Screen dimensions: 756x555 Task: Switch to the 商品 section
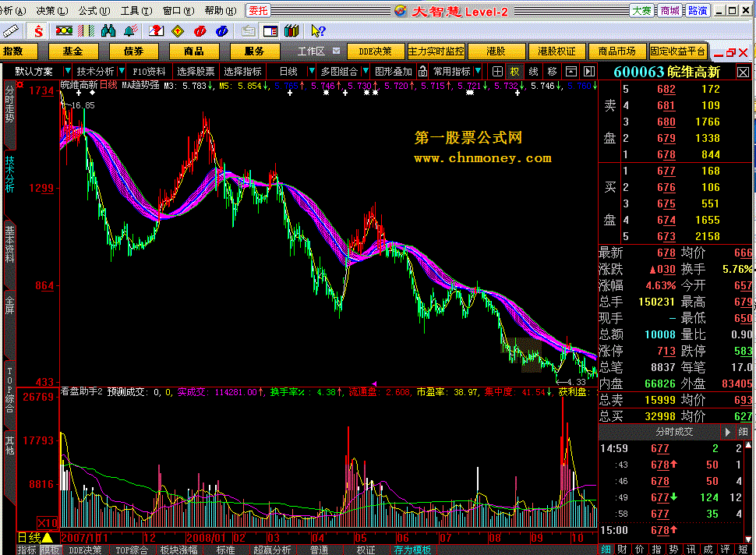(194, 51)
